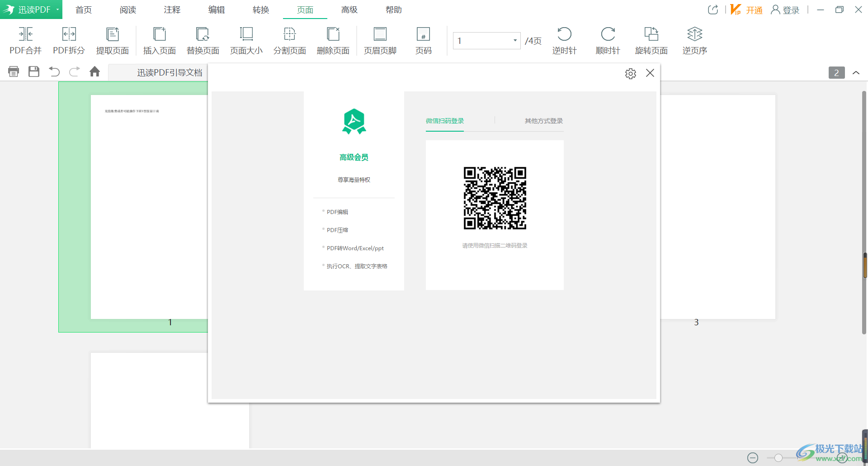Select the PDF拆分 split tool

[x=69, y=41]
